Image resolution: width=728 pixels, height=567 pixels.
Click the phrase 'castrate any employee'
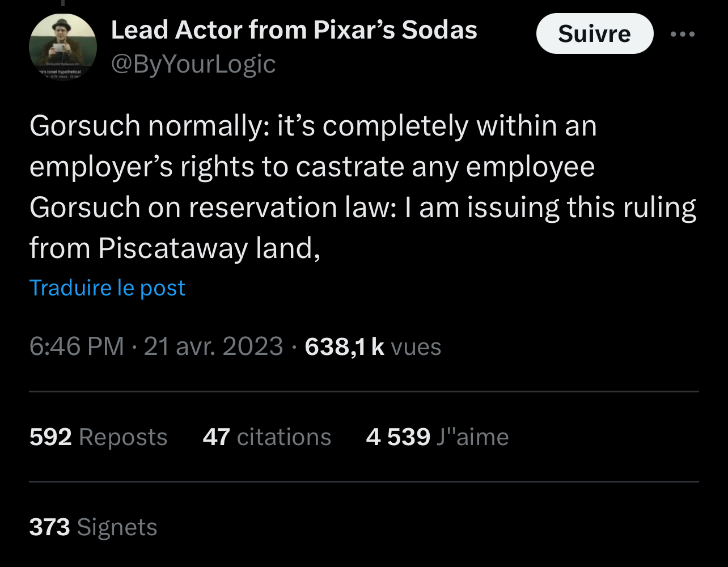tap(445, 167)
